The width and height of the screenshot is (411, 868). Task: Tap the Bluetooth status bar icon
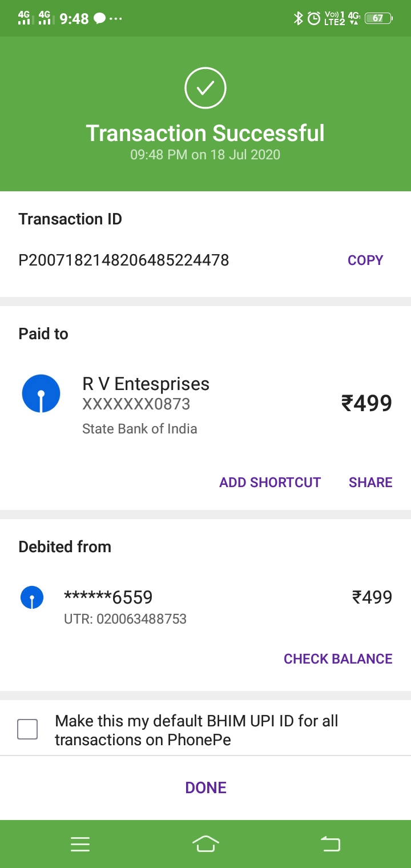click(x=297, y=18)
